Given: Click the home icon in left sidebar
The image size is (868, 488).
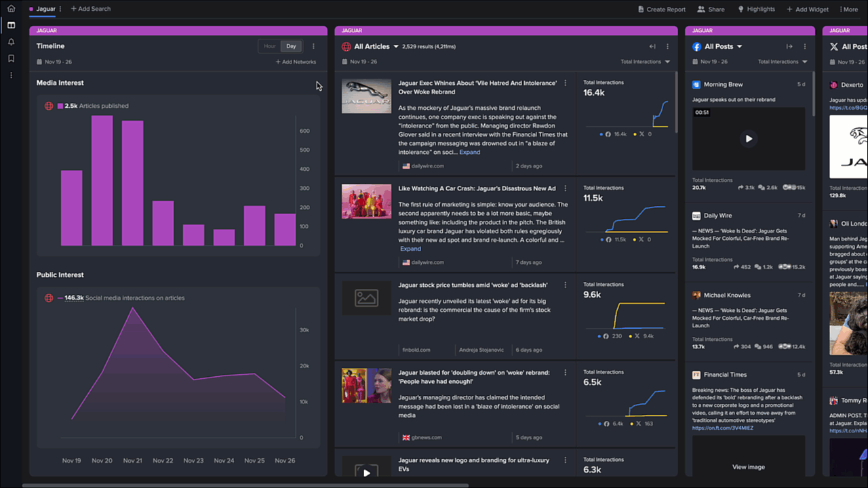Looking at the screenshot, I should (x=11, y=9).
